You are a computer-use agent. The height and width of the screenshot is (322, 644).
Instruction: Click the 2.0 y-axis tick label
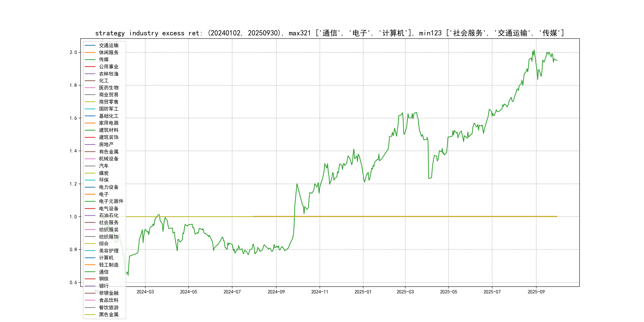coord(73,52)
